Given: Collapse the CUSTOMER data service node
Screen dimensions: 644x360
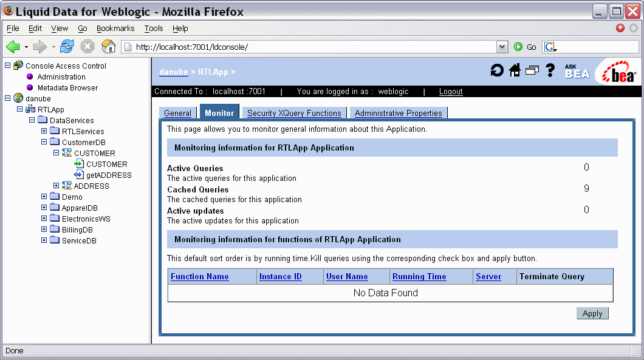Looking at the screenshot, I should pyautogui.click(x=56, y=153).
